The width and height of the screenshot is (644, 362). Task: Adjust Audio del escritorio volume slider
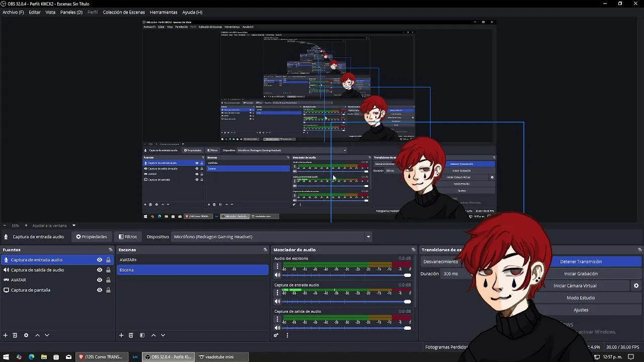coord(347,275)
